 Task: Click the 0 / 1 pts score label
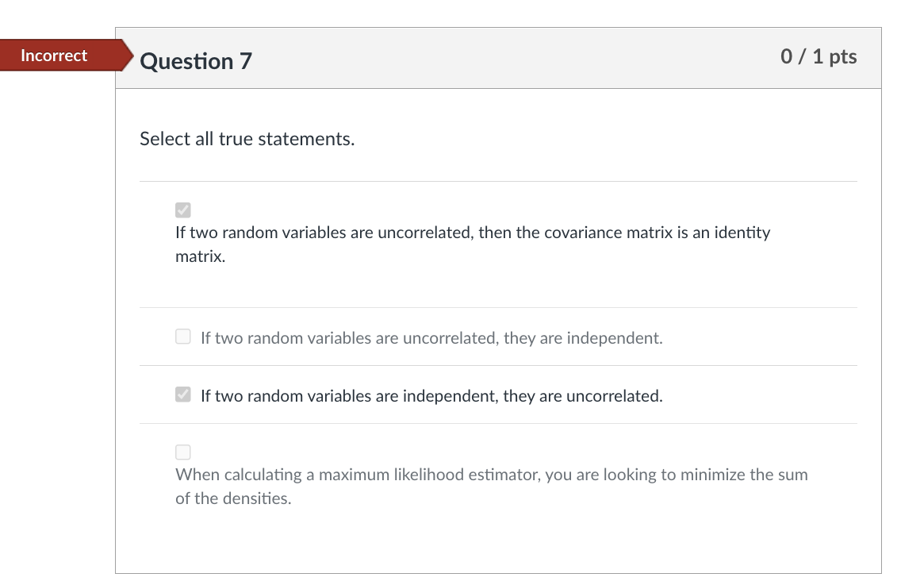(x=819, y=56)
